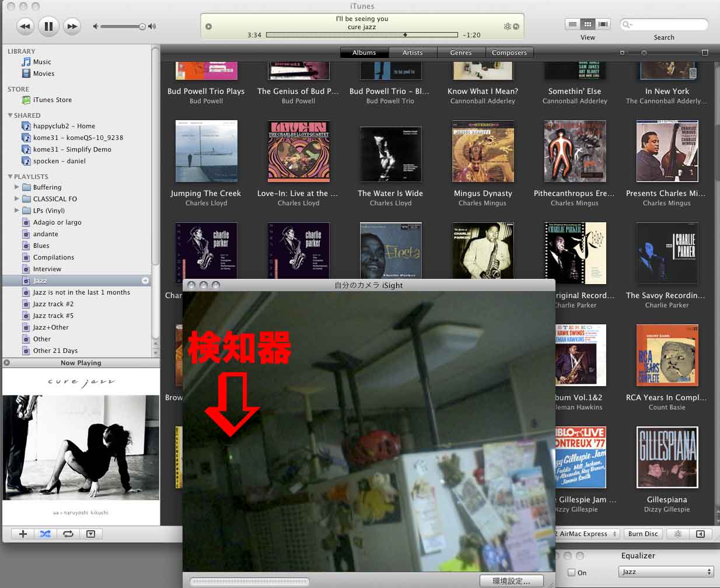Switch to album grid view

click(x=588, y=24)
